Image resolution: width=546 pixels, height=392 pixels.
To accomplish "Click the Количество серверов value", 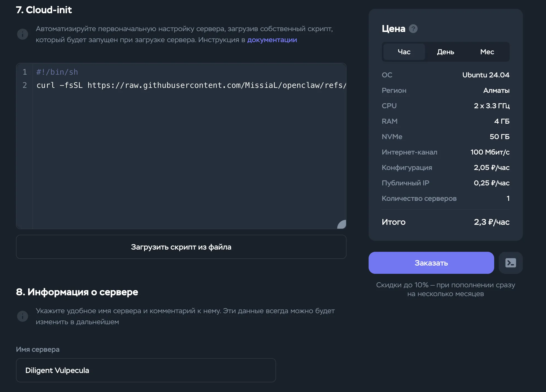I will [x=508, y=198].
